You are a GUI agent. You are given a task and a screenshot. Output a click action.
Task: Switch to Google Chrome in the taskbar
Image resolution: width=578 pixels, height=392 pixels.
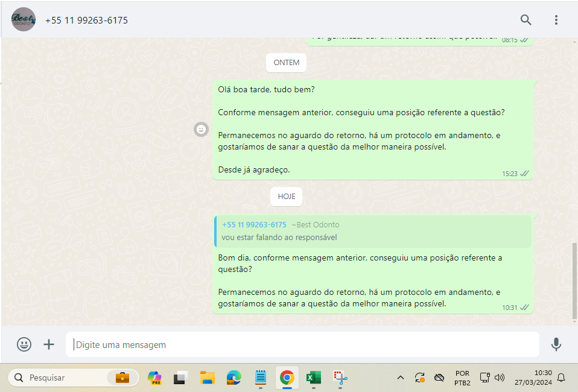(x=287, y=378)
